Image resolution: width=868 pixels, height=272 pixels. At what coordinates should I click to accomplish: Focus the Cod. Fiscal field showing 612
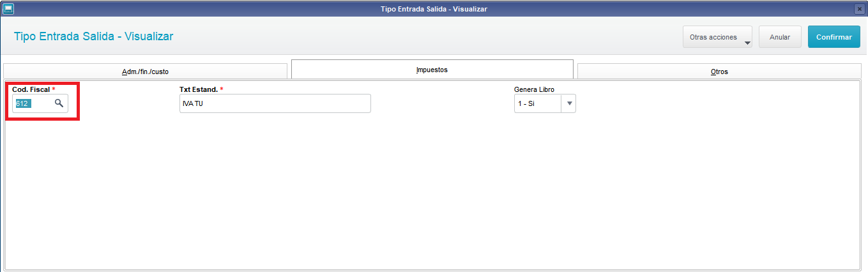33,103
